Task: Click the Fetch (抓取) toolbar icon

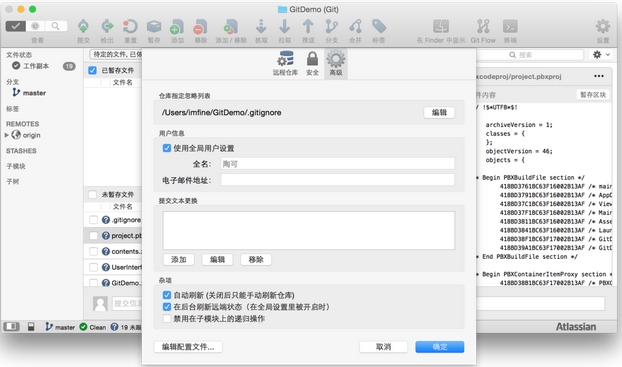Action: click(x=261, y=27)
